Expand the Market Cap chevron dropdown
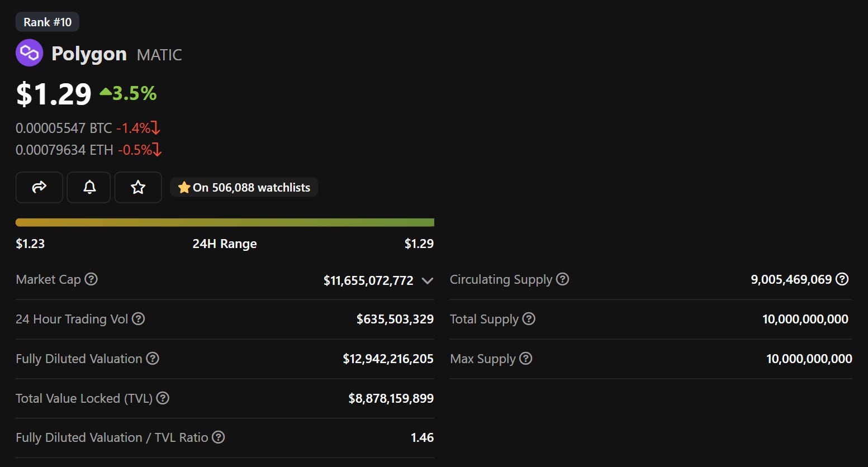The image size is (868, 467). (428, 280)
